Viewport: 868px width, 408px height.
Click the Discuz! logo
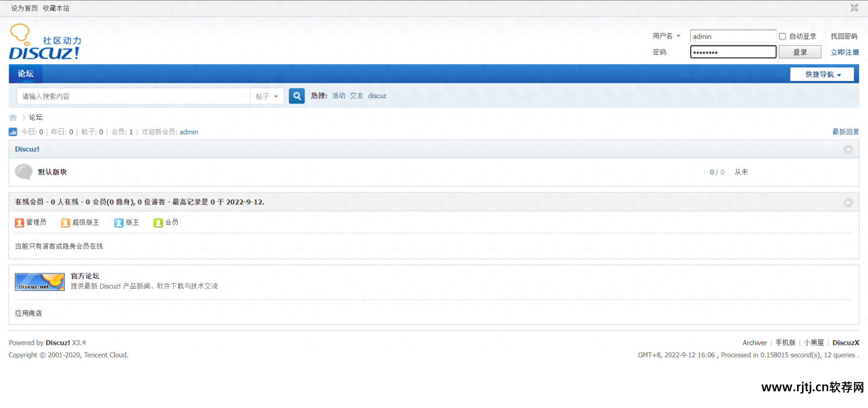(45, 42)
